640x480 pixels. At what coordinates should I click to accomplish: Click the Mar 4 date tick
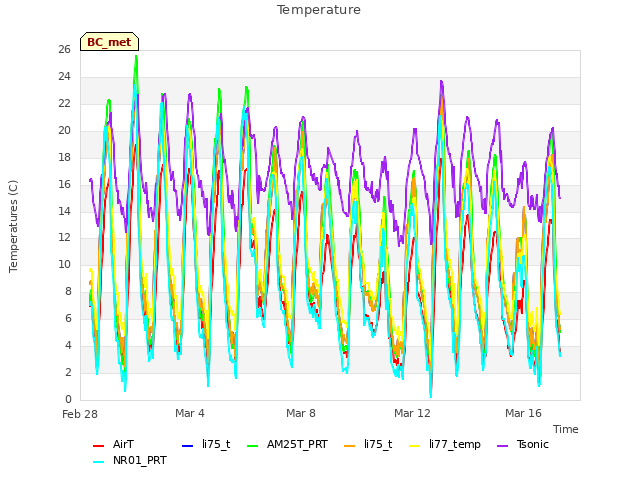[x=190, y=413]
